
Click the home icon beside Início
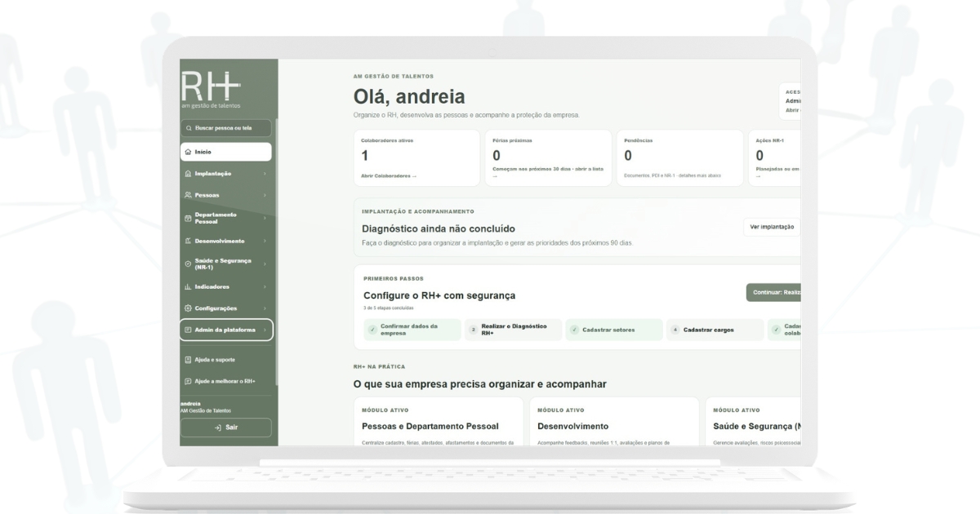(189, 152)
